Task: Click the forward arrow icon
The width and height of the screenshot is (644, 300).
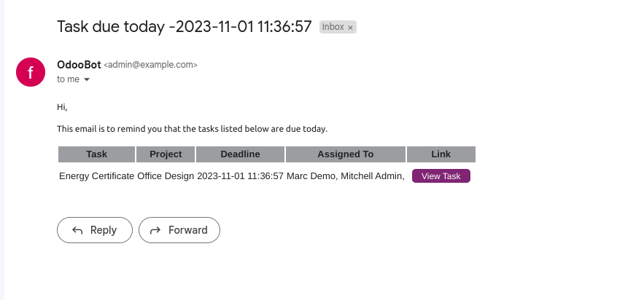Action: [155, 230]
